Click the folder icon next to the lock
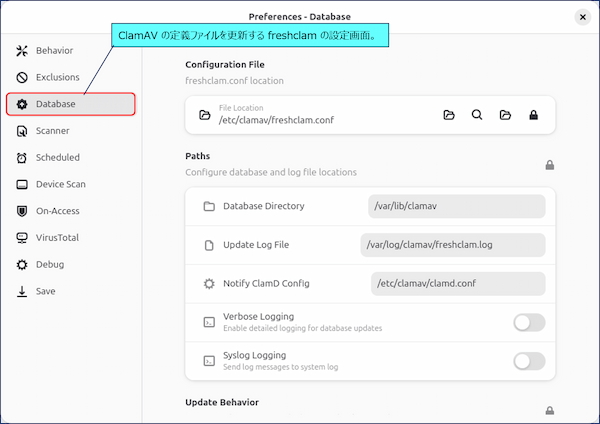Image resolution: width=600 pixels, height=424 pixels. pos(505,115)
